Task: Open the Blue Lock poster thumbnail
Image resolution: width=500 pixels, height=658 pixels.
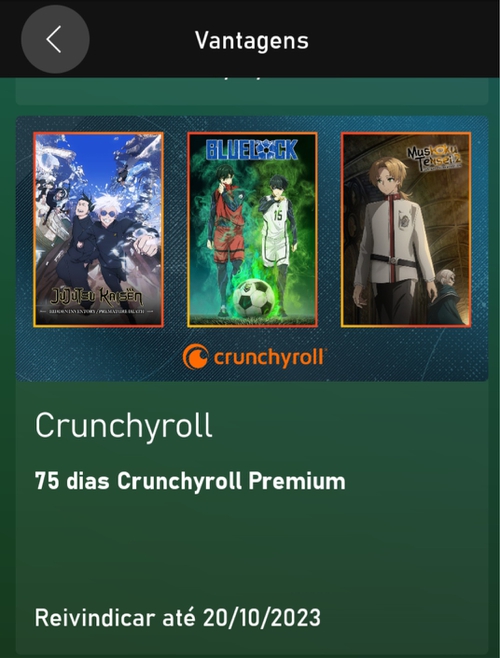Action: [252, 230]
